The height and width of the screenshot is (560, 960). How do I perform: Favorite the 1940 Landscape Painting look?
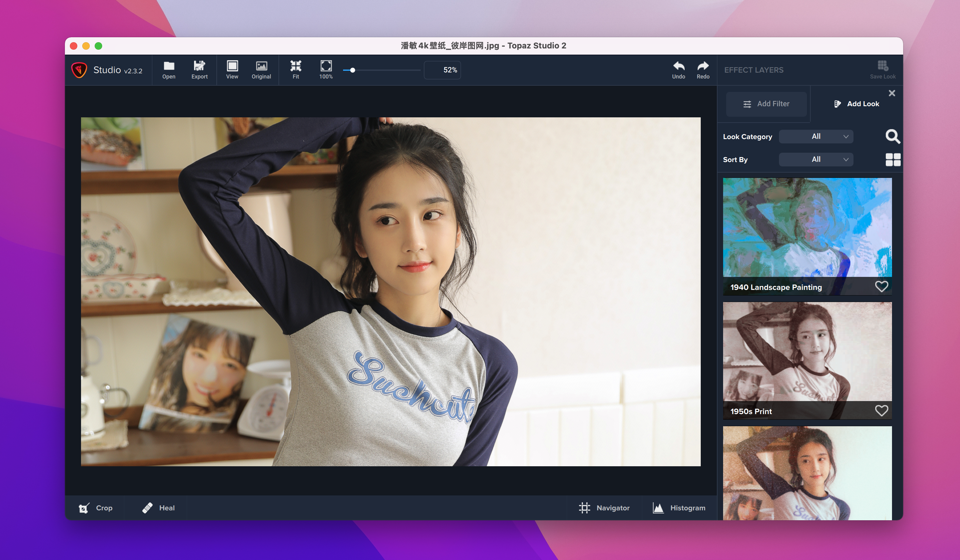tap(881, 287)
